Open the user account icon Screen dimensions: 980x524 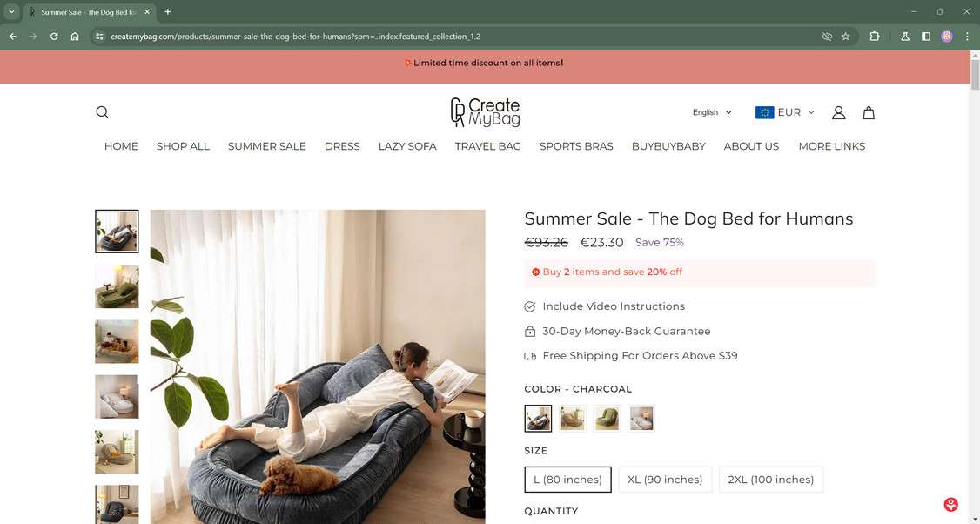tap(839, 112)
